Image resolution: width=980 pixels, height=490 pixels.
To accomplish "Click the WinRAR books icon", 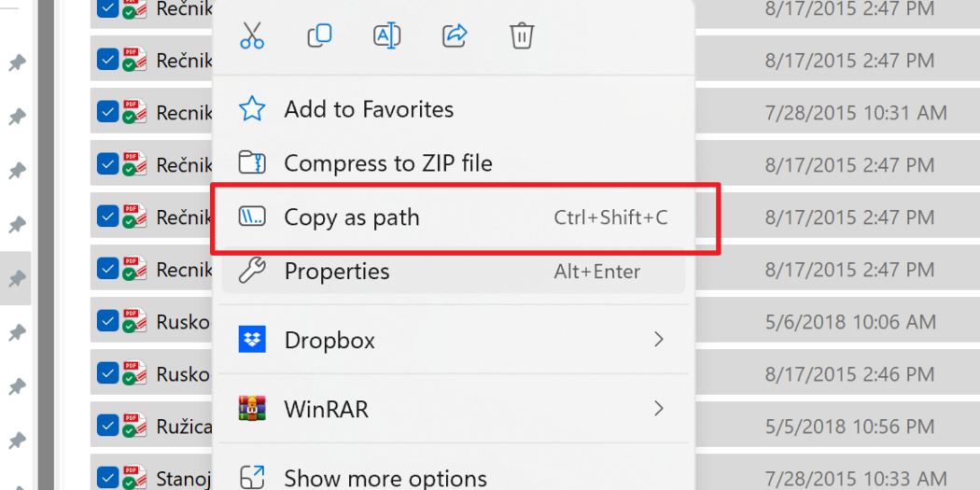I will point(252,409).
